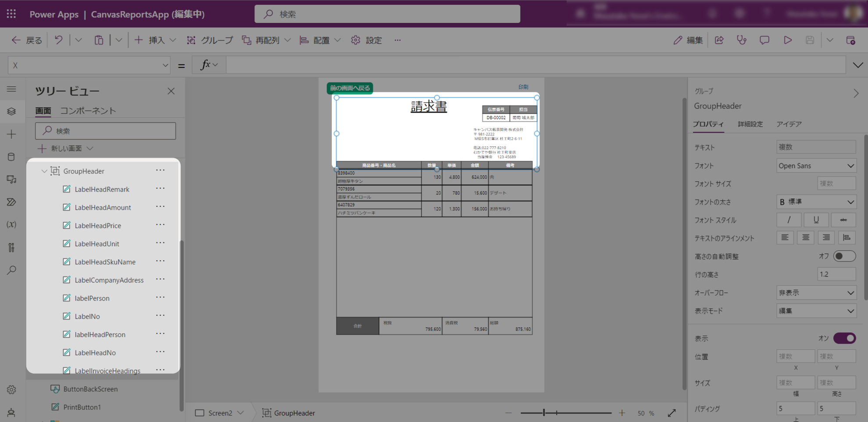Open the overflow dropdown
The height and width of the screenshot is (422, 868).
point(816,293)
